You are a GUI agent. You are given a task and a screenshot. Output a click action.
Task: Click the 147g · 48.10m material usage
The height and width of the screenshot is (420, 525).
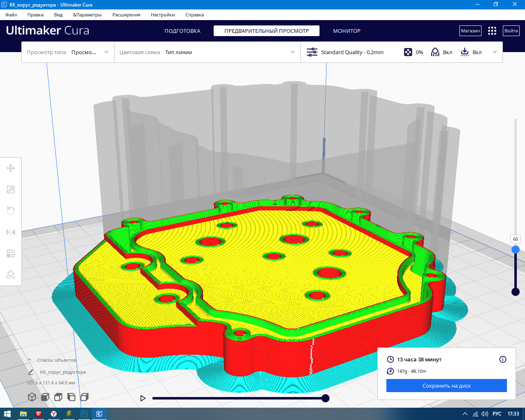[x=412, y=371]
